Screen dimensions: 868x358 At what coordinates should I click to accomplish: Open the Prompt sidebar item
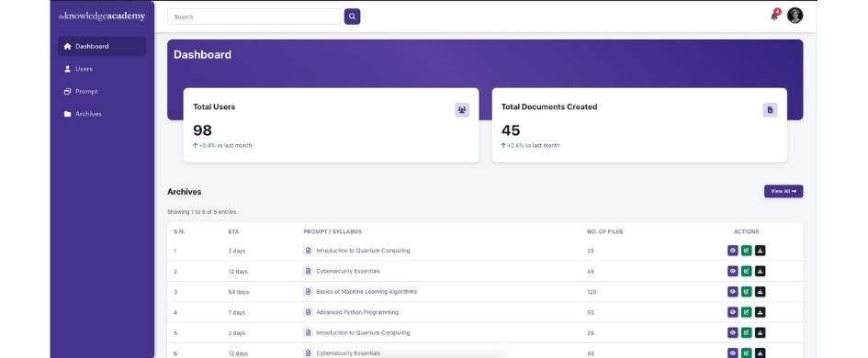[102, 91]
